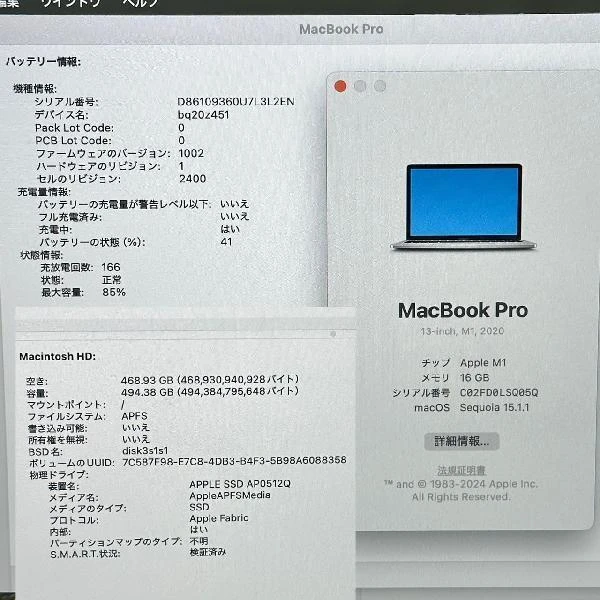Click the file system value APFS

[x=134, y=416]
